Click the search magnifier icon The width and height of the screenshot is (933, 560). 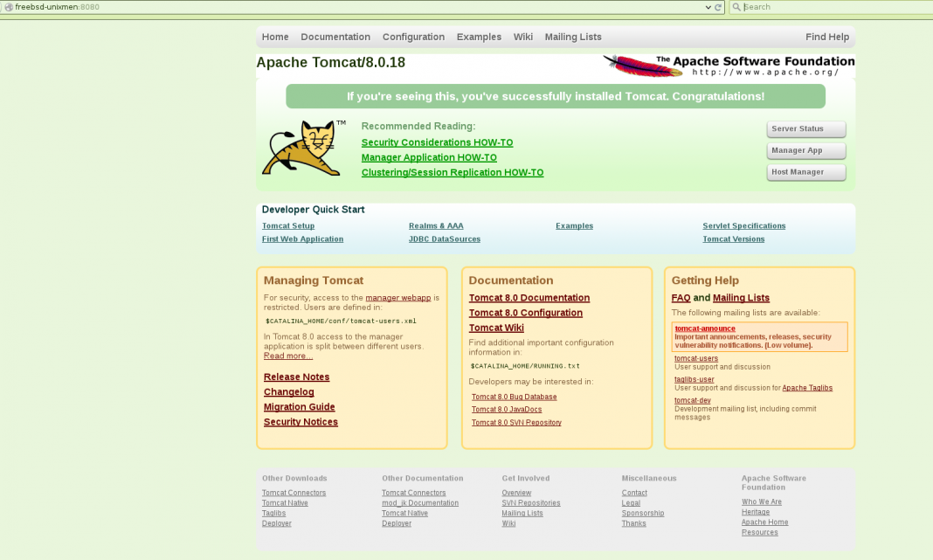[736, 7]
